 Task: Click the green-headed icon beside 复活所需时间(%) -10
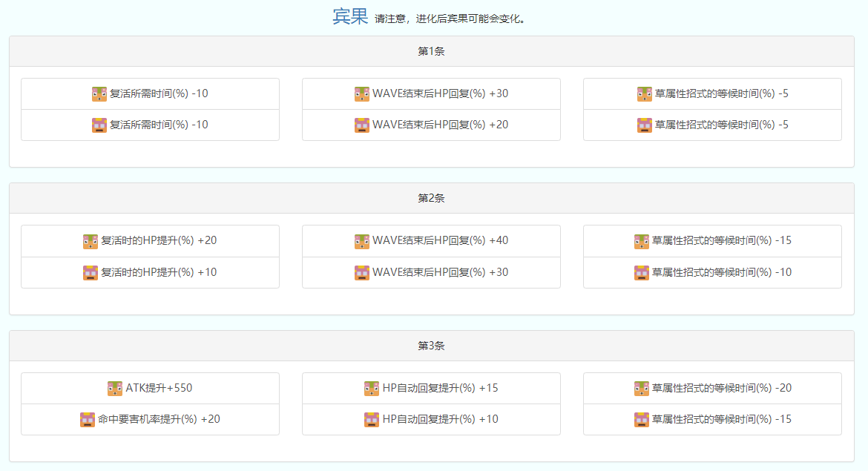(99, 94)
